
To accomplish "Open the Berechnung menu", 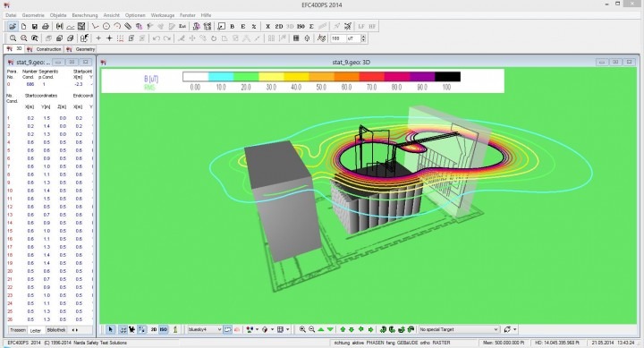I will [85, 15].
